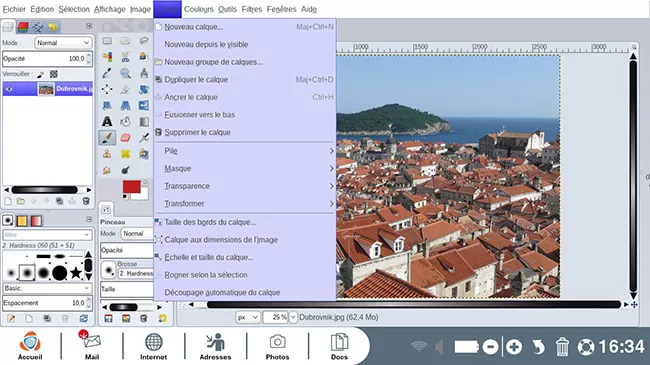Expand Masque submenu

pos(245,168)
